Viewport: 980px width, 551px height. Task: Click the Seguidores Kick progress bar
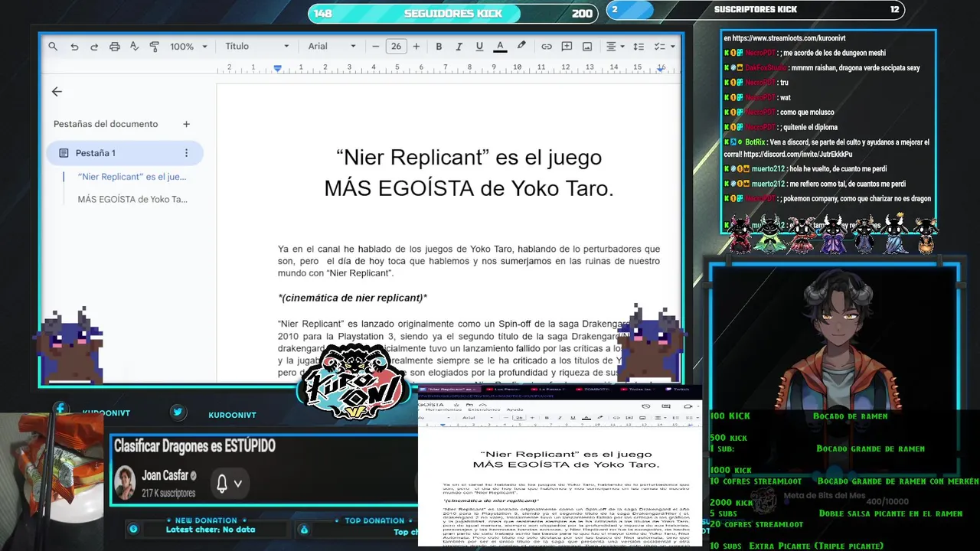pyautogui.click(x=452, y=13)
